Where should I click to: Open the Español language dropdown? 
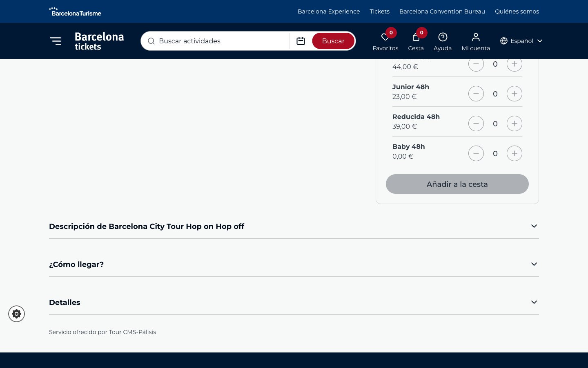coord(521,41)
